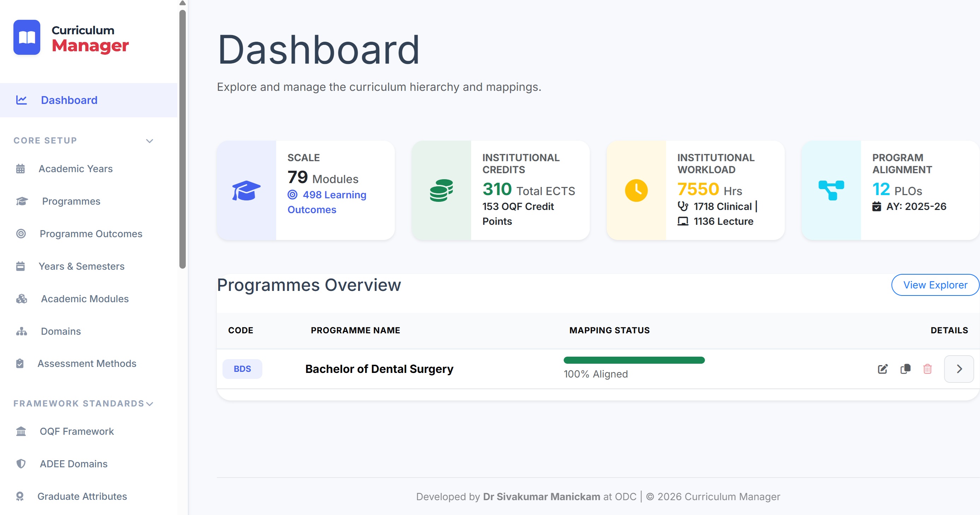
Task: Collapse the Core Setup section
Action: tap(149, 141)
